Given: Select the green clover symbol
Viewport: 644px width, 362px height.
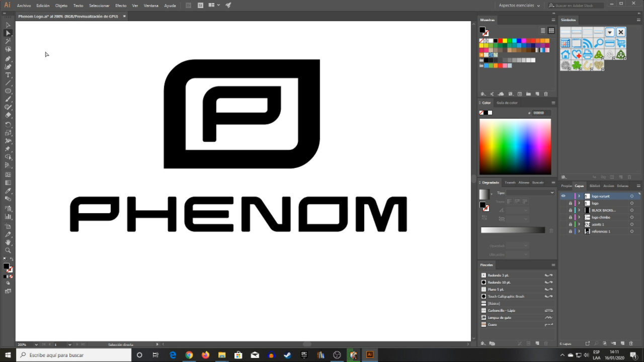Looking at the screenshot, I should point(577,65).
